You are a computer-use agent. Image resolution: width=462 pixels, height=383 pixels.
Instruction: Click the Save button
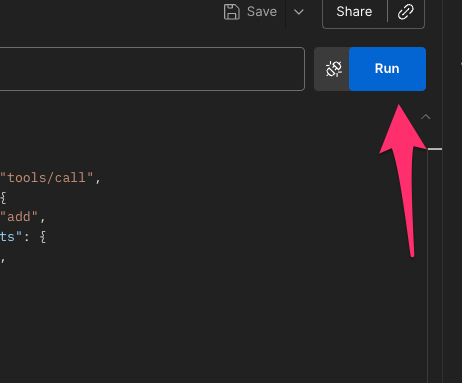click(x=250, y=12)
